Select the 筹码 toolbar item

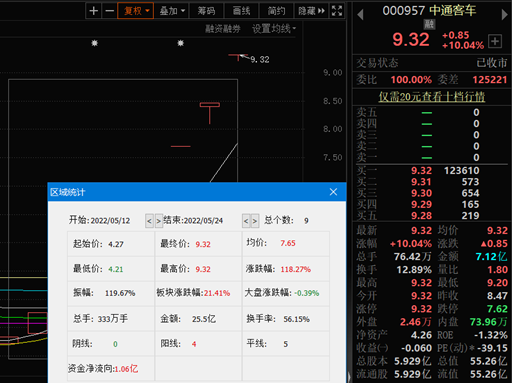click(x=206, y=11)
